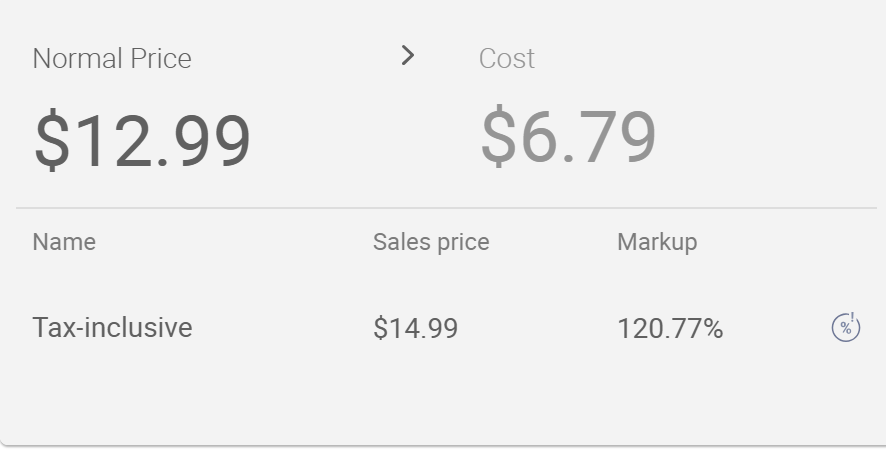The height and width of the screenshot is (450, 886).
Task: Click the $12.99 normal price value
Action: [x=142, y=140]
